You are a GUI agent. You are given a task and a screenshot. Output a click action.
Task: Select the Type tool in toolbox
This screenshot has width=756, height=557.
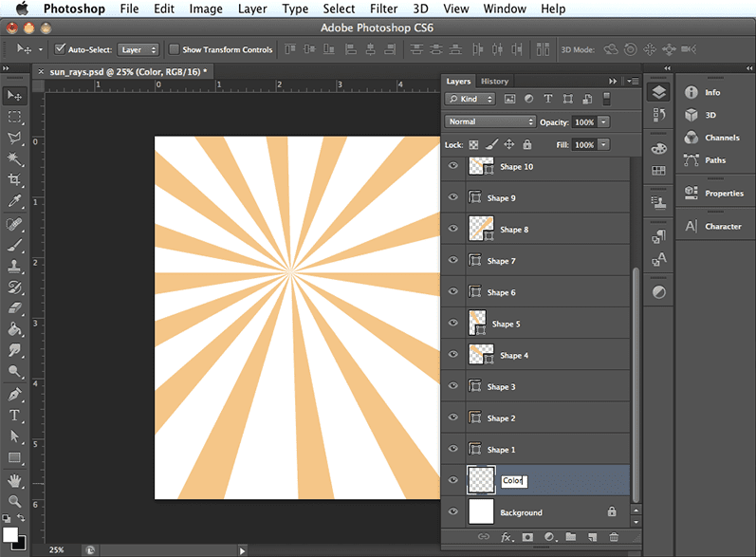click(14, 416)
